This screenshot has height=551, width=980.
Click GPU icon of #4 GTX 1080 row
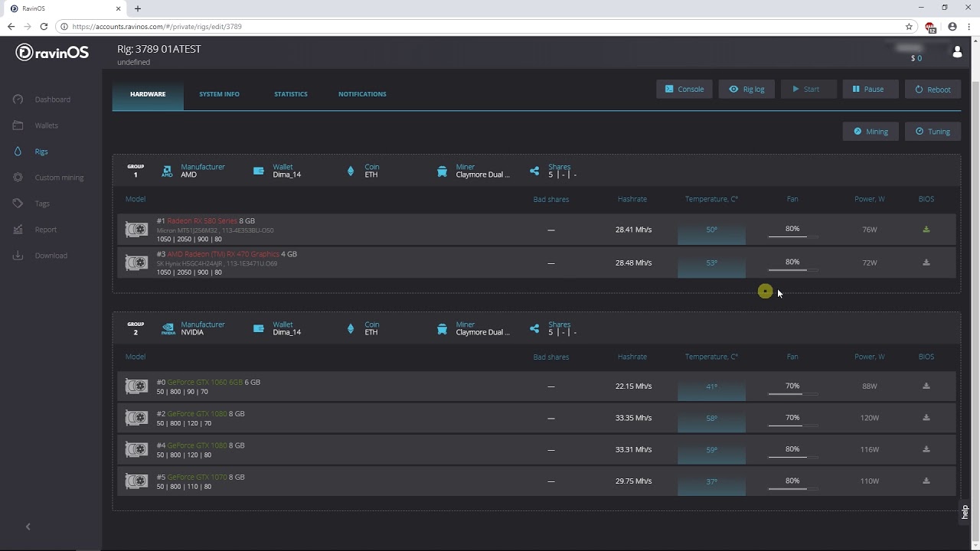click(136, 449)
